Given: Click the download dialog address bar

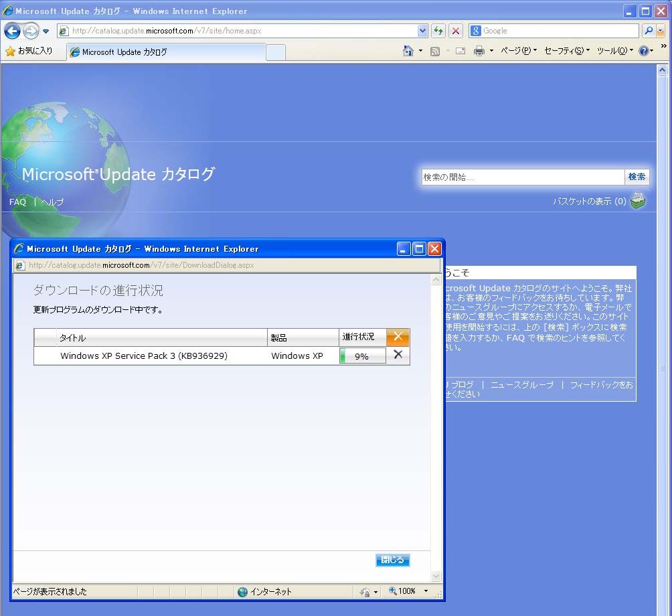Looking at the screenshot, I should 227,265.
